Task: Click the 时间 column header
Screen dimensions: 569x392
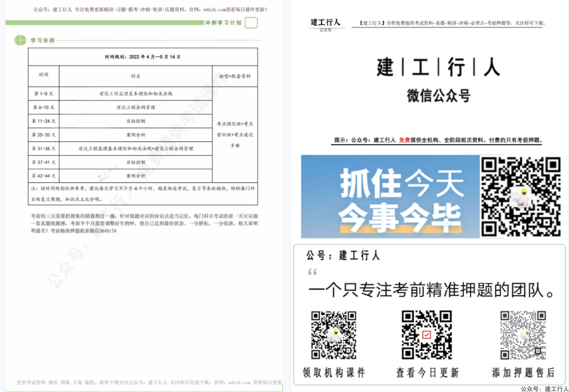Action: [x=44, y=76]
